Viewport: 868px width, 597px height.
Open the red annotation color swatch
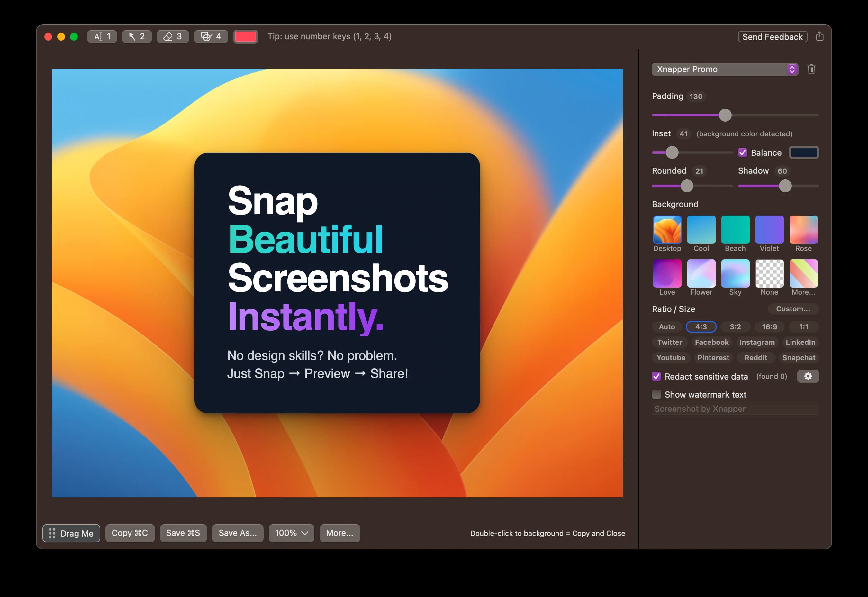pyautogui.click(x=245, y=36)
